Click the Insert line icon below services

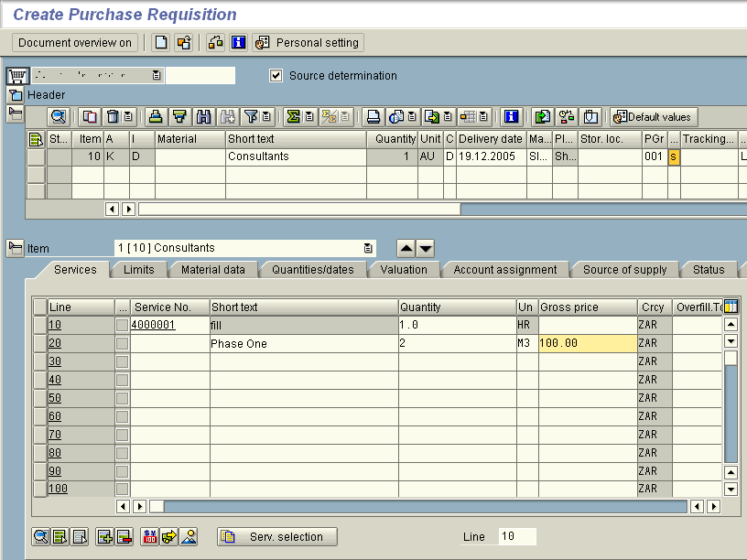point(106,536)
